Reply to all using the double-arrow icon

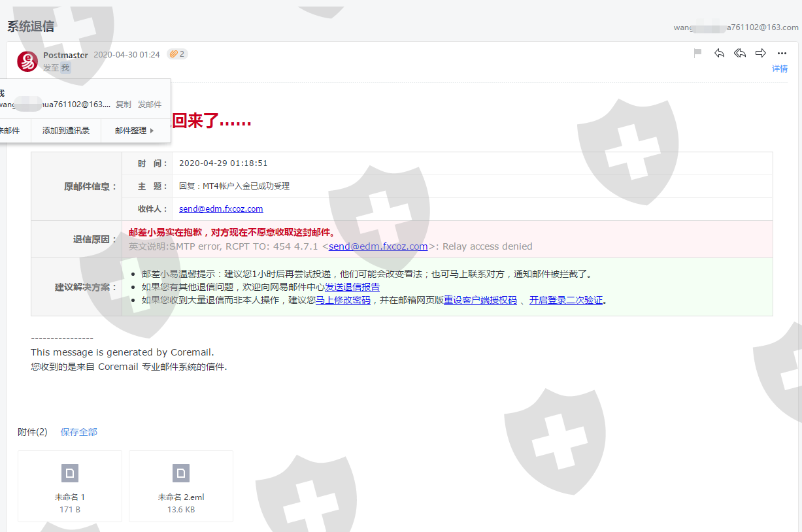(740, 53)
